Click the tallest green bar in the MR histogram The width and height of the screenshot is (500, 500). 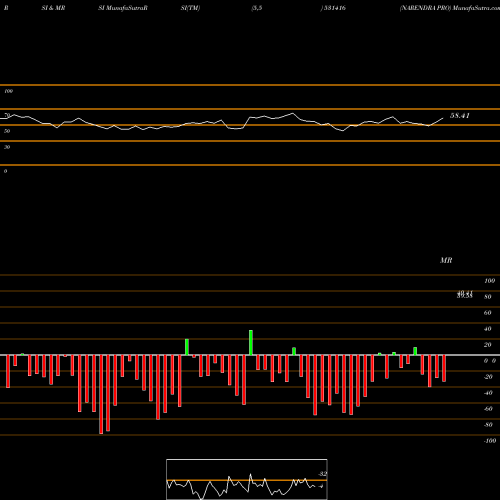pos(251,343)
